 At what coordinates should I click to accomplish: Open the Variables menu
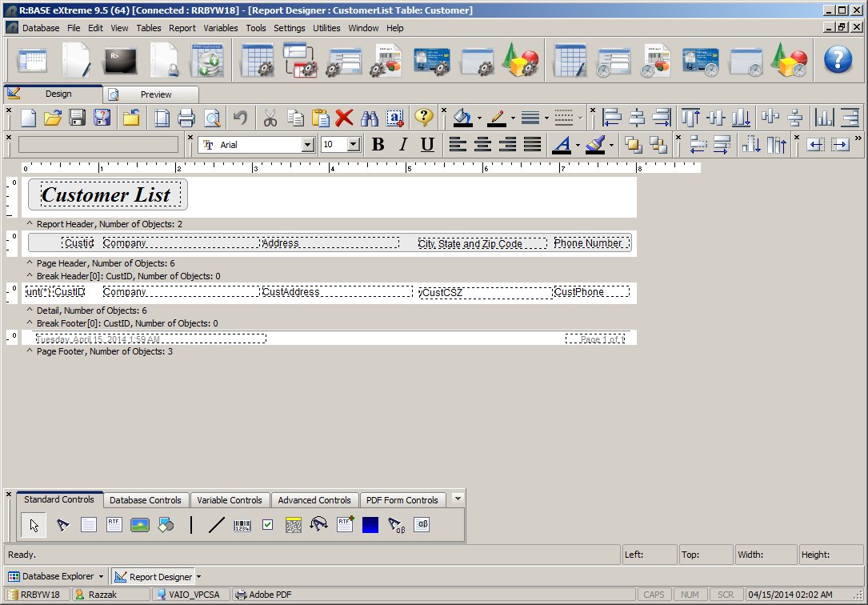[221, 28]
